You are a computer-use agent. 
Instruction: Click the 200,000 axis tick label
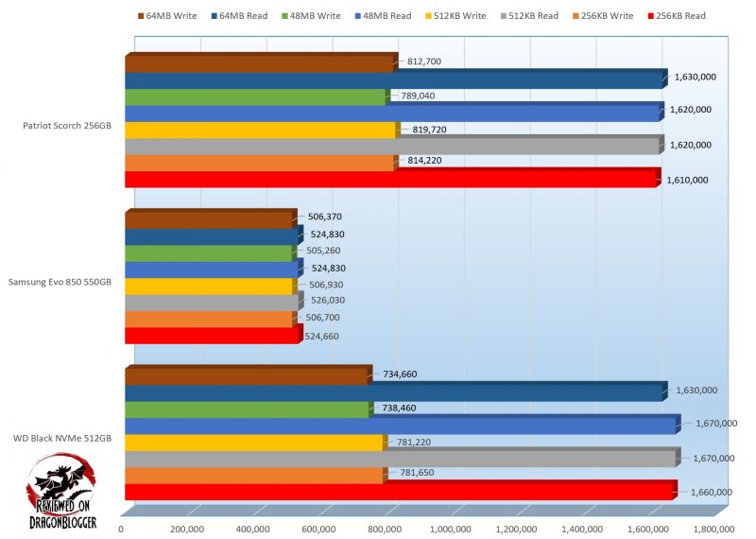pyautogui.click(x=186, y=530)
